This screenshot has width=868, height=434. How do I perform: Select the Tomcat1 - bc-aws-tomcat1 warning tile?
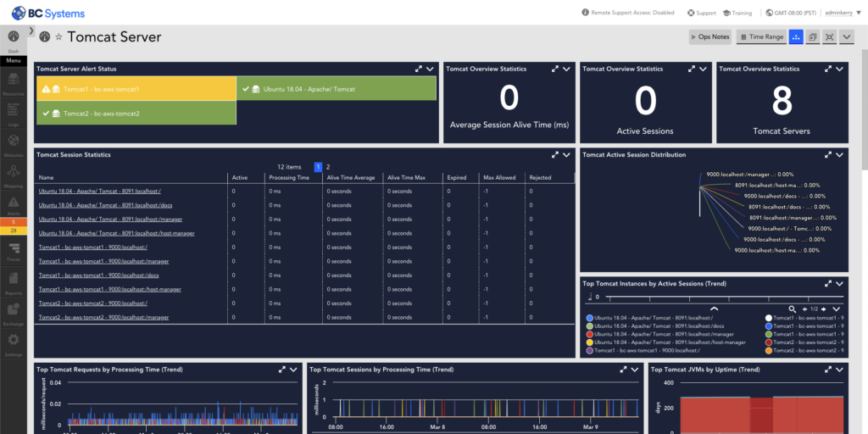[136, 88]
